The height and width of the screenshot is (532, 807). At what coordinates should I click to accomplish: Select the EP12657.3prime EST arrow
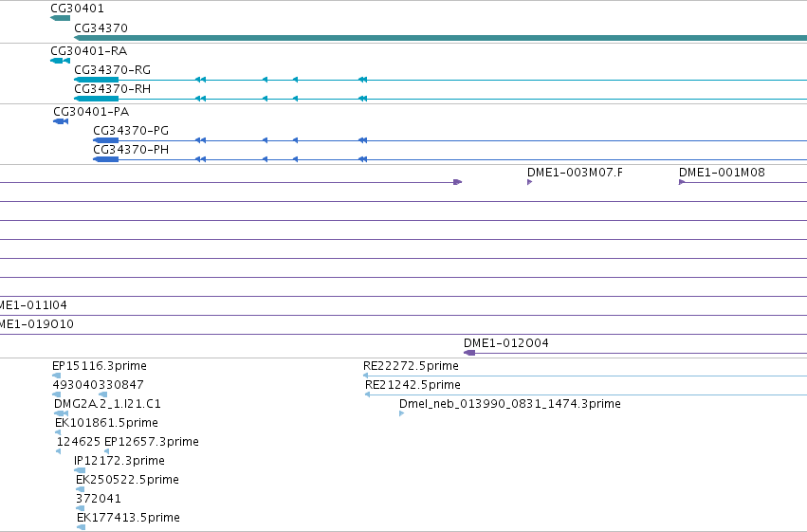coord(106,451)
